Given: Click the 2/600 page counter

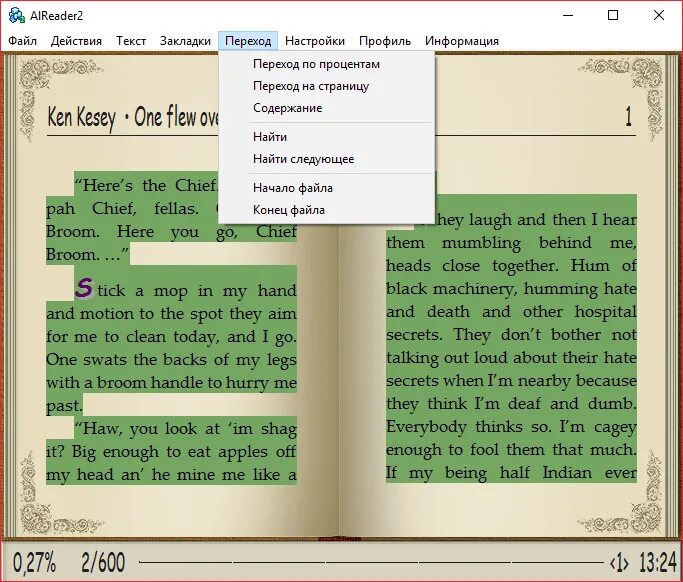Looking at the screenshot, I should [103, 562].
